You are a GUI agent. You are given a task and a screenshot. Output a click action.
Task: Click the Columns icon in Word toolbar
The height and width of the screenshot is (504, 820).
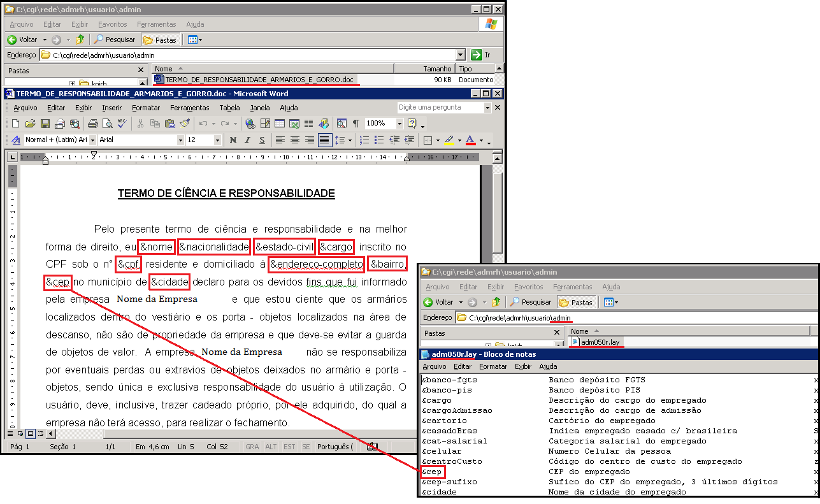click(308, 123)
